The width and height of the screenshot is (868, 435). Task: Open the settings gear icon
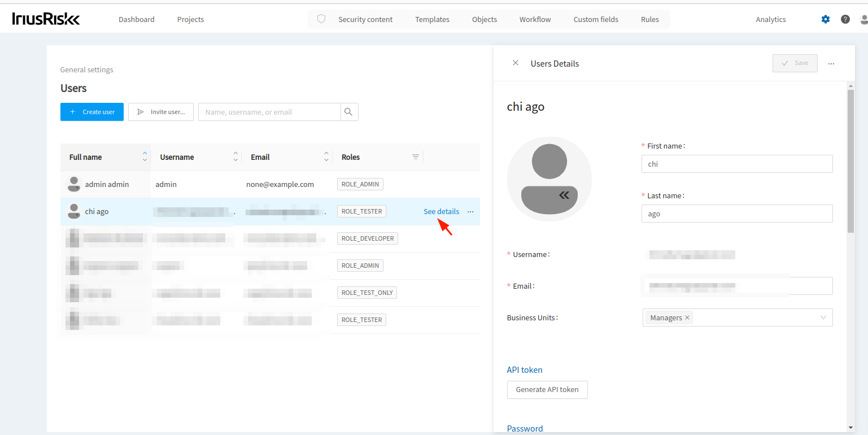825,19
